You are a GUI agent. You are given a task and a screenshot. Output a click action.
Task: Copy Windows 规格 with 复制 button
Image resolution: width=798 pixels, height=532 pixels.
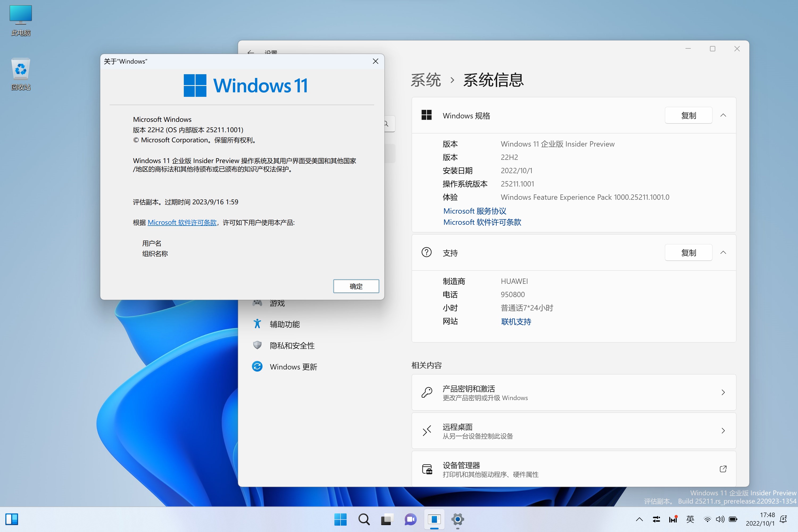click(688, 115)
